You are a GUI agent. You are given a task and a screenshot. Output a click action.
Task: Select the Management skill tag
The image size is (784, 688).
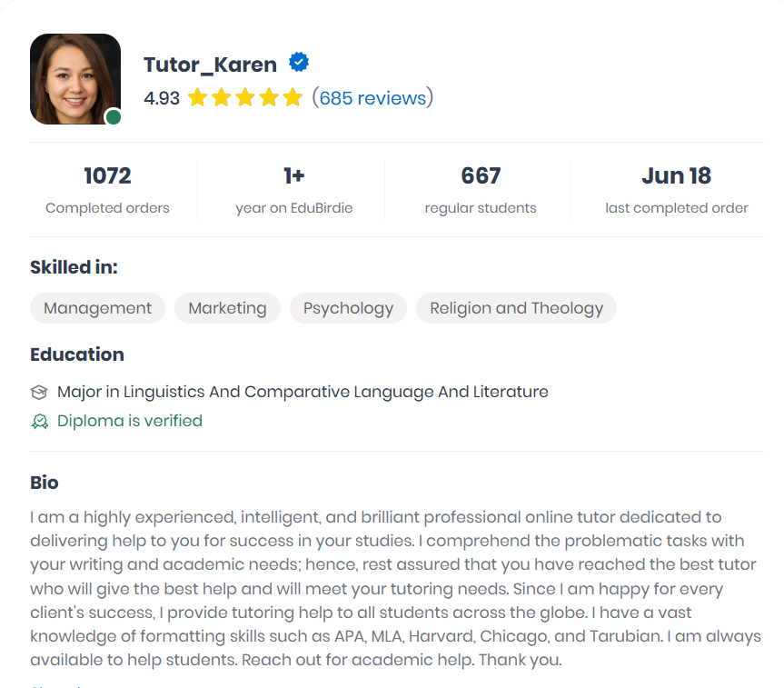97,308
